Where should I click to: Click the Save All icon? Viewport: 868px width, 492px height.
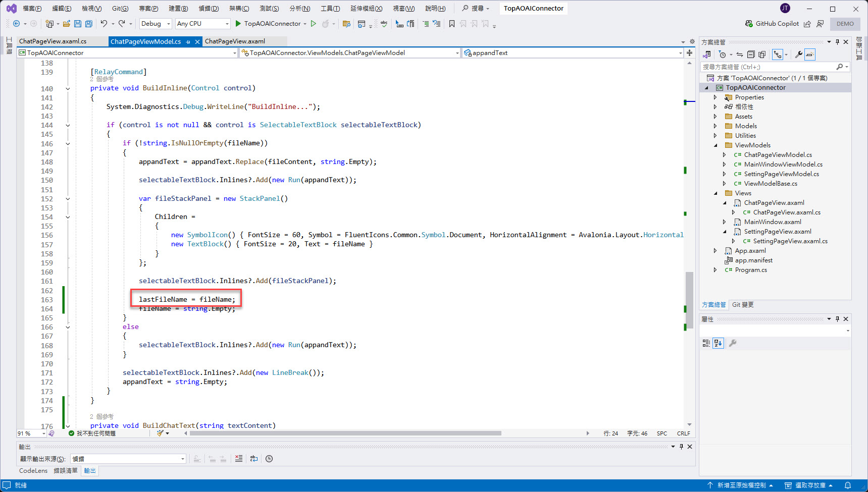(x=89, y=24)
